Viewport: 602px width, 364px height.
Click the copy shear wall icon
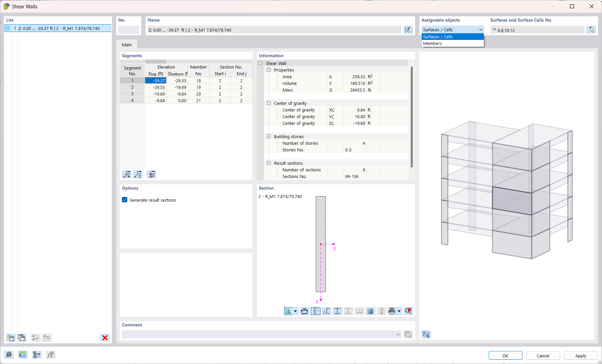pyautogui.click(x=22, y=338)
